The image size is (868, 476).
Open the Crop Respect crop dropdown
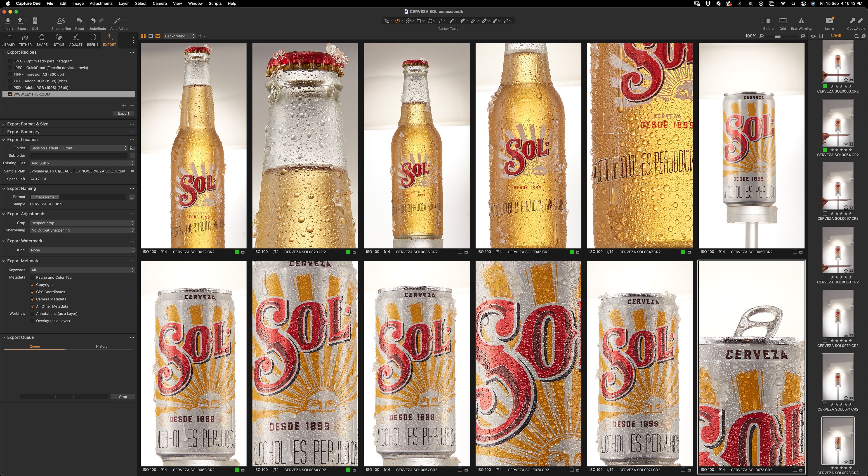click(x=83, y=223)
